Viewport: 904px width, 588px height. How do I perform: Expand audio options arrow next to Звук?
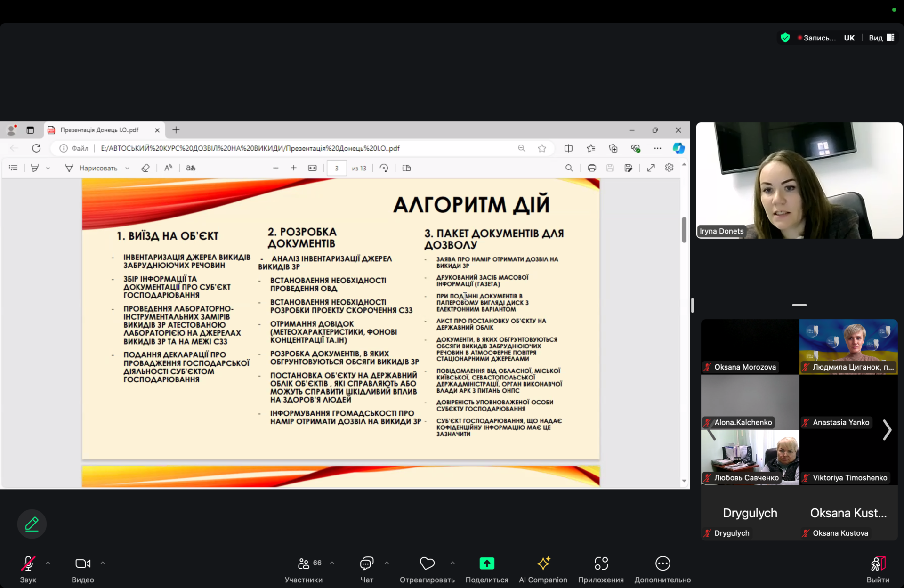click(48, 563)
